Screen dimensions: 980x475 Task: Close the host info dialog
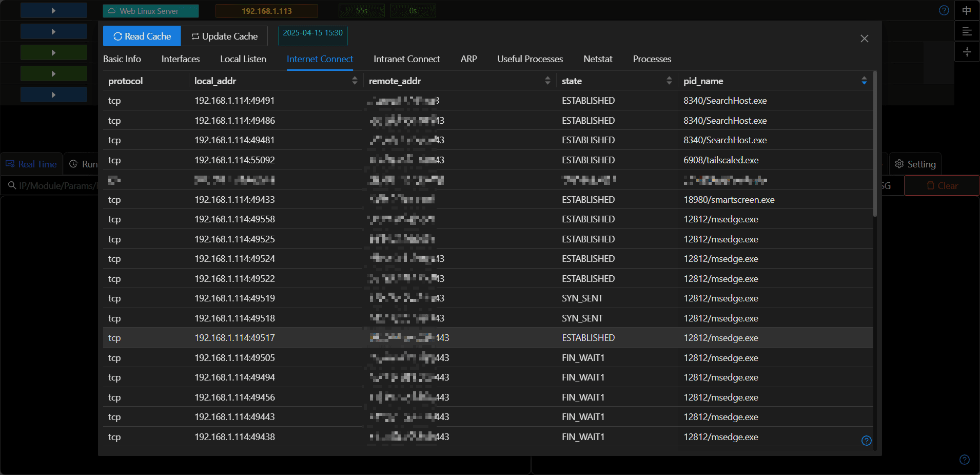(x=865, y=39)
